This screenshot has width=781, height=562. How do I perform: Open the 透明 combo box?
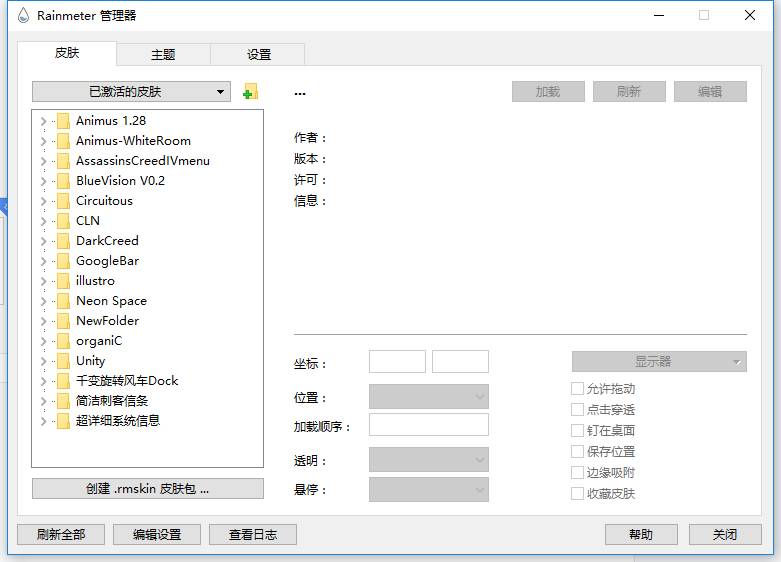click(x=429, y=459)
